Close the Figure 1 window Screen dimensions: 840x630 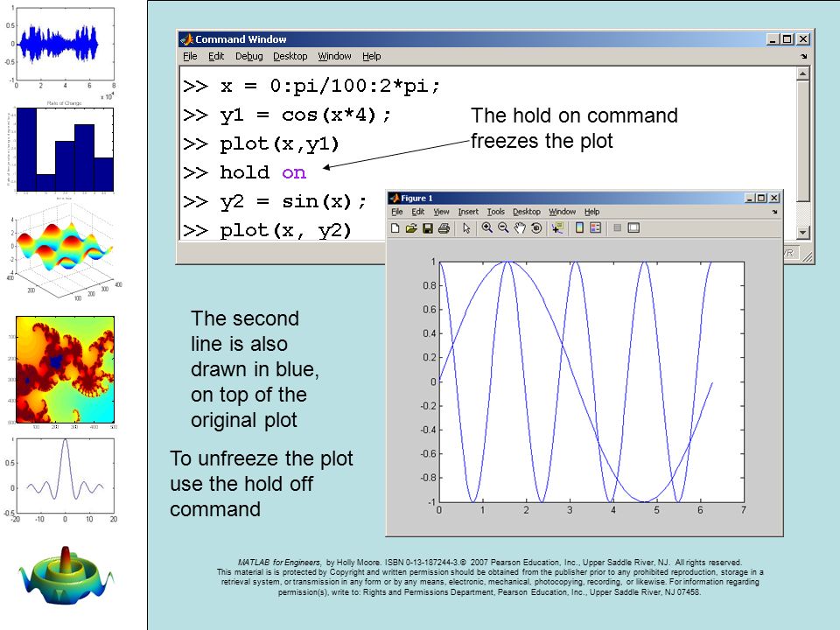coord(774,199)
